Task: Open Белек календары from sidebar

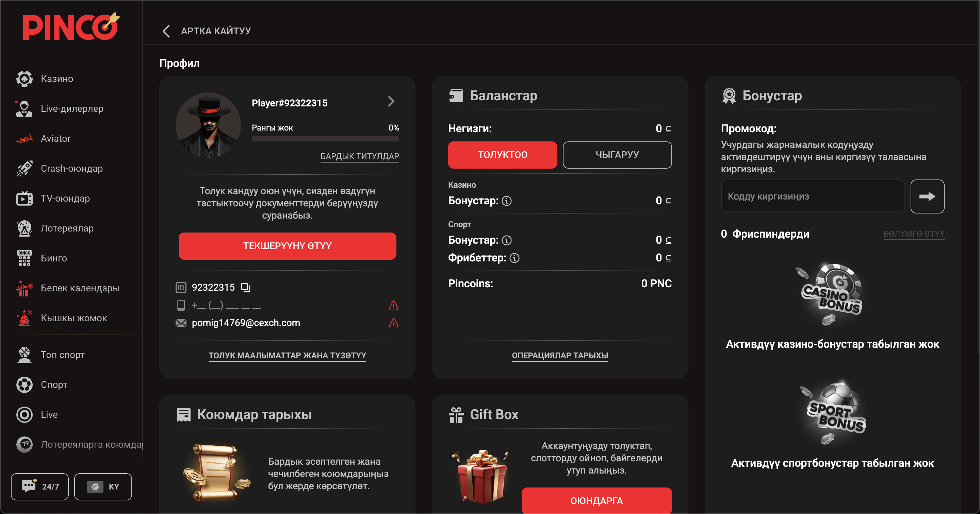Action: pyautogui.click(x=80, y=288)
